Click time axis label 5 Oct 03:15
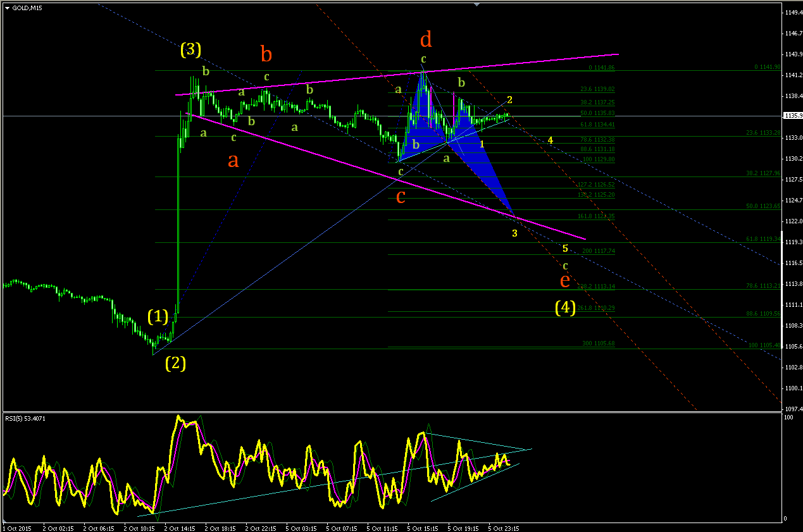This screenshot has height=532, width=803. click(302, 528)
